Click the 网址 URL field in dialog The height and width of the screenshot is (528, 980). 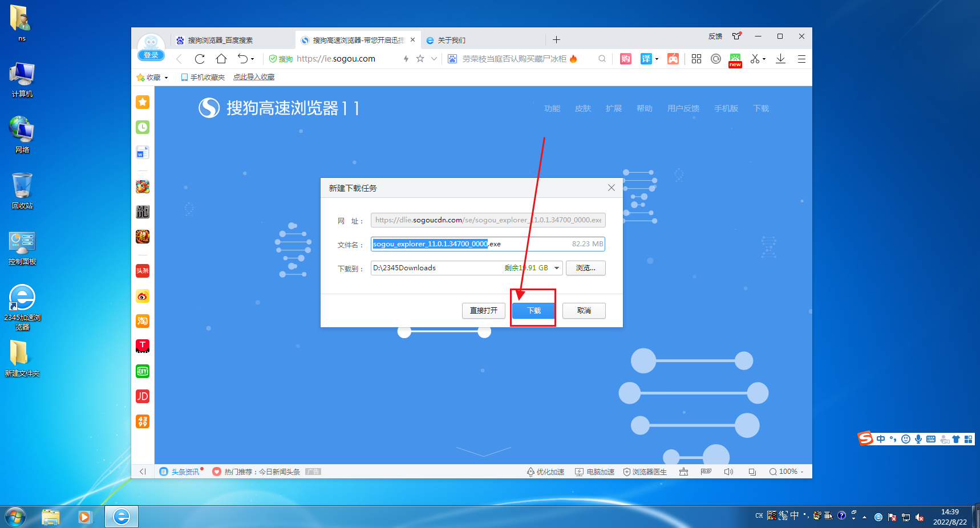(488, 220)
